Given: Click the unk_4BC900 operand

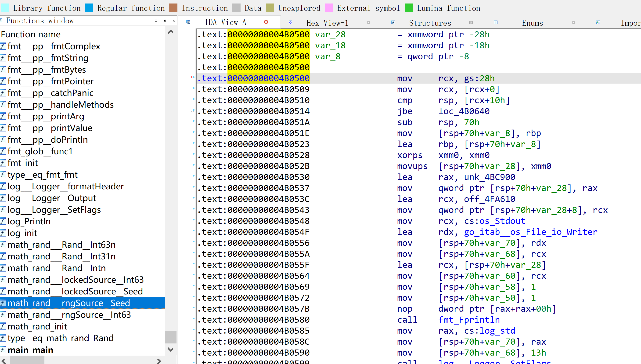Looking at the screenshot, I should coord(490,177).
